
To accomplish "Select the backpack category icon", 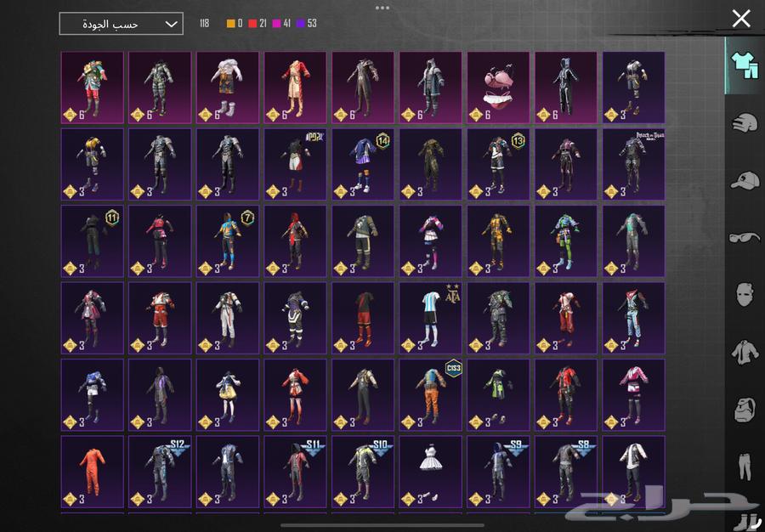I will pos(745,409).
